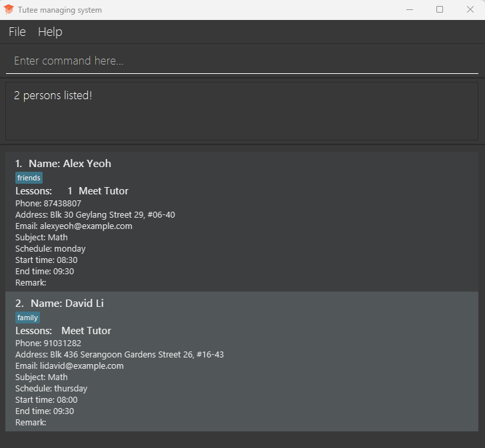The width and height of the screenshot is (485, 448).
Task: Click the 'family' tag on David Li
Action: [27, 318]
